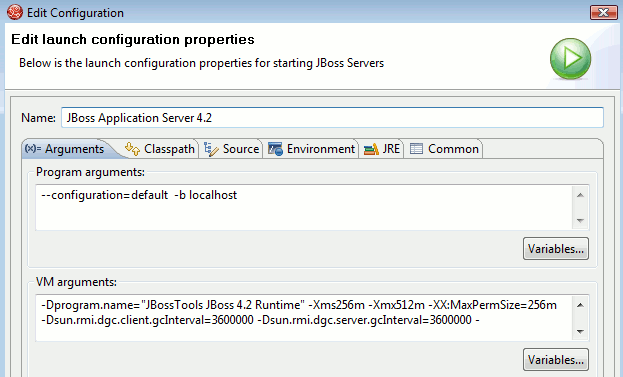The image size is (623, 377).
Task: Click the Arguments tab (x)= icon
Action: coord(33,149)
